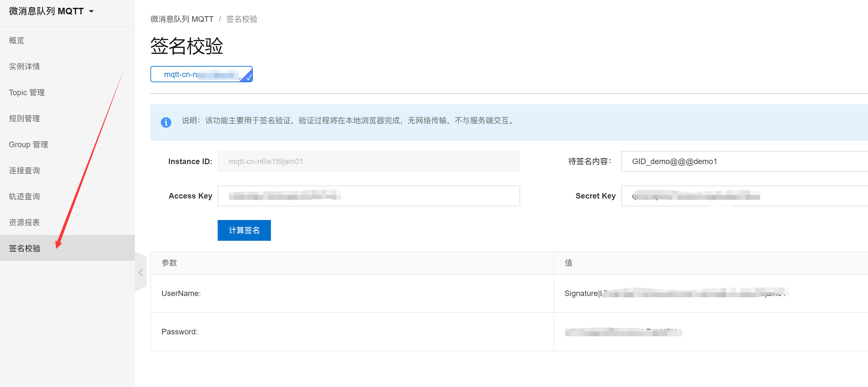The height and width of the screenshot is (387, 868).
Task: Click the 签名校验 breadcrumb text
Action: click(x=242, y=19)
